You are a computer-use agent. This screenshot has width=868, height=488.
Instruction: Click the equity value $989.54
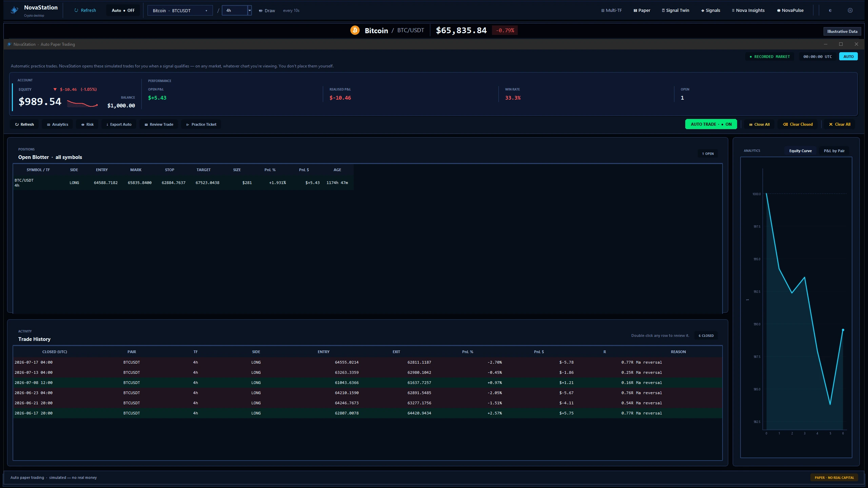click(x=40, y=102)
